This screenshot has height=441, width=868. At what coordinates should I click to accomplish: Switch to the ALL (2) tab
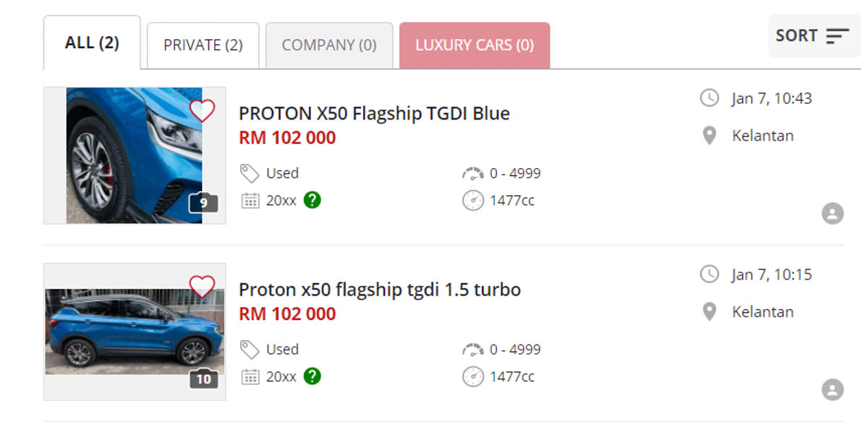[92, 43]
